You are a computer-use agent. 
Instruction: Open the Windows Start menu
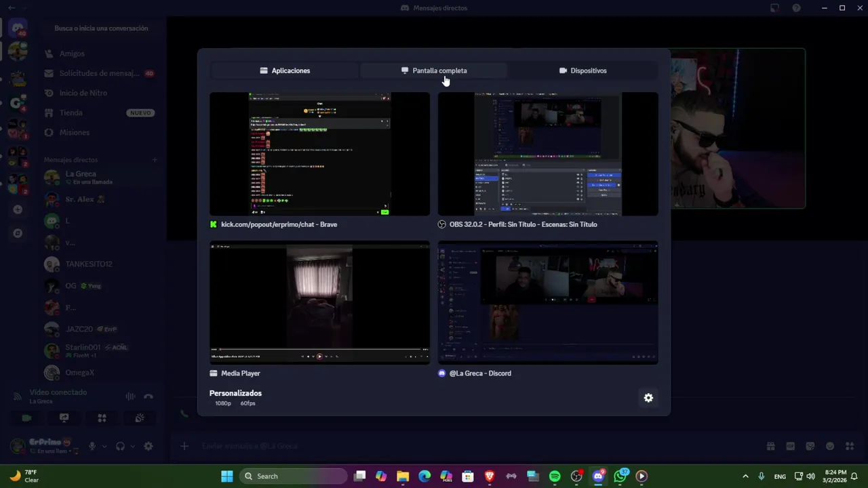227,476
